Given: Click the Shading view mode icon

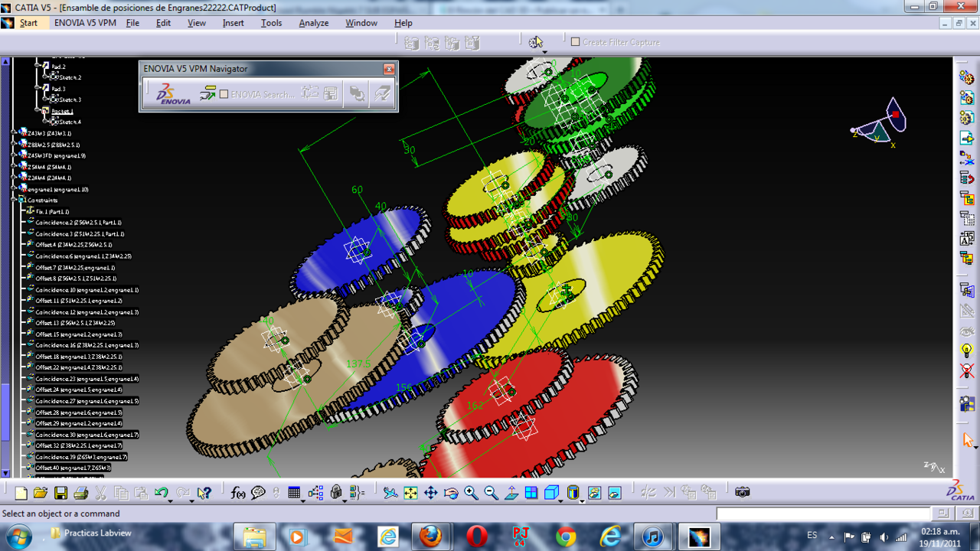Looking at the screenshot, I should pyautogui.click(x=573, y=494).
